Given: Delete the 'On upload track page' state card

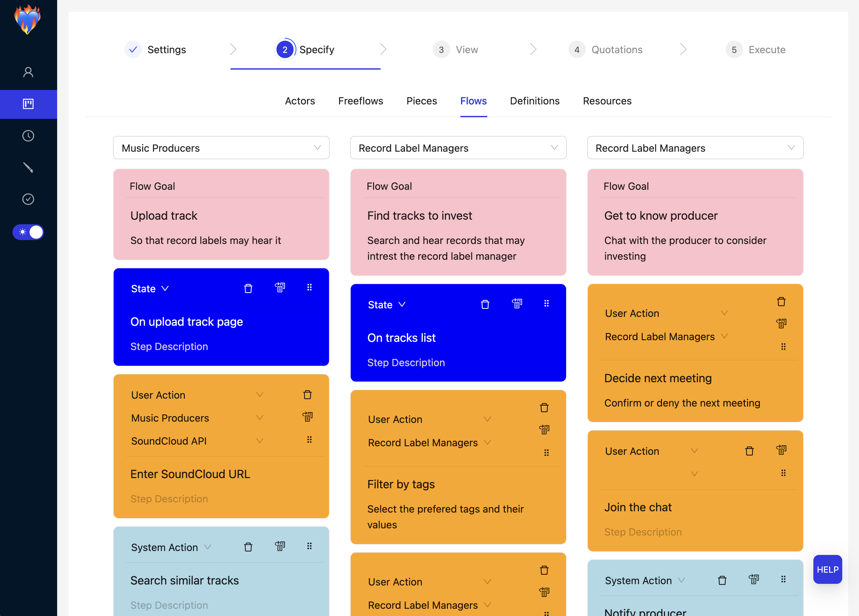Looking at the screenshot, I should (x=248, y=288).
